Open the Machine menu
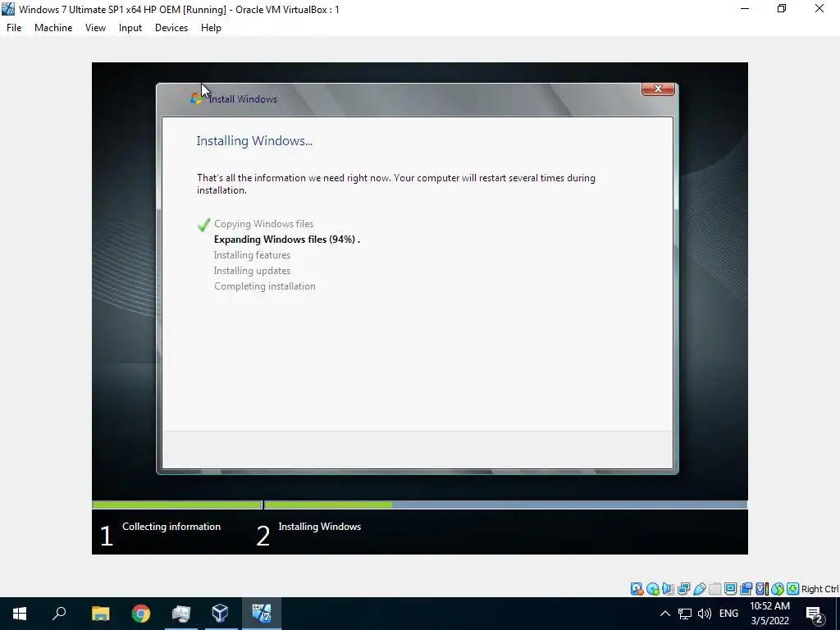Screen dimensions: 840x630 coord(53,28)
